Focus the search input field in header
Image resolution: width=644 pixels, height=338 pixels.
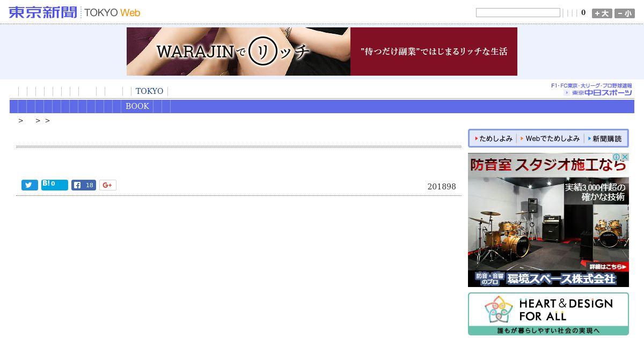tap(518, 12)
